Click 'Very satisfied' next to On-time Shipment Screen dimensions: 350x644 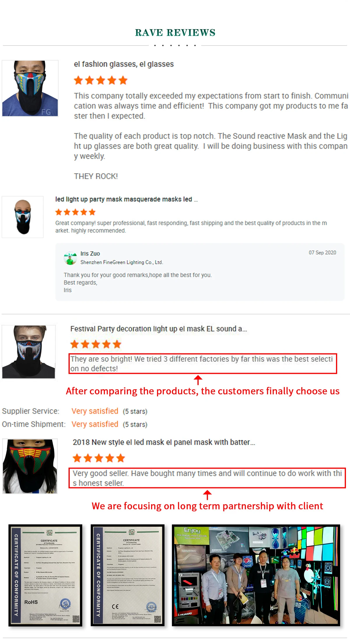95,424
